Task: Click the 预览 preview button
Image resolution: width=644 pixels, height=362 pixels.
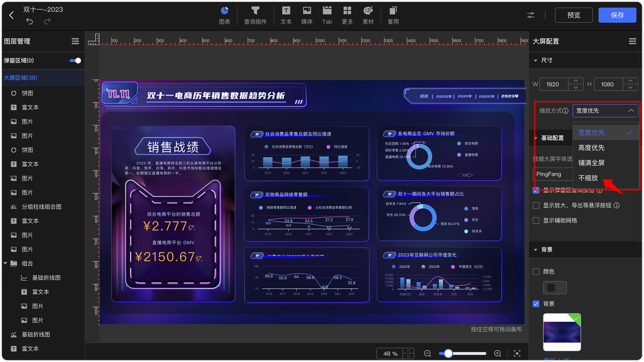Action: click(574, 15)
